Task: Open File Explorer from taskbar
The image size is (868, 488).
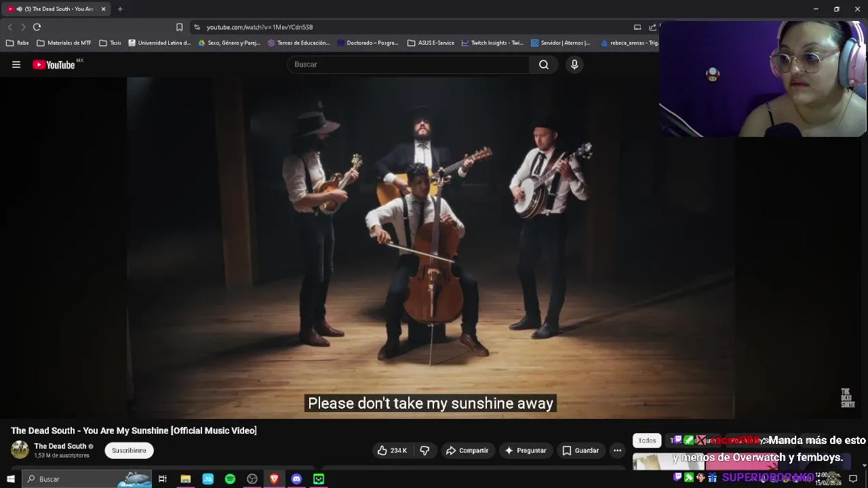Action: [185, 479]
